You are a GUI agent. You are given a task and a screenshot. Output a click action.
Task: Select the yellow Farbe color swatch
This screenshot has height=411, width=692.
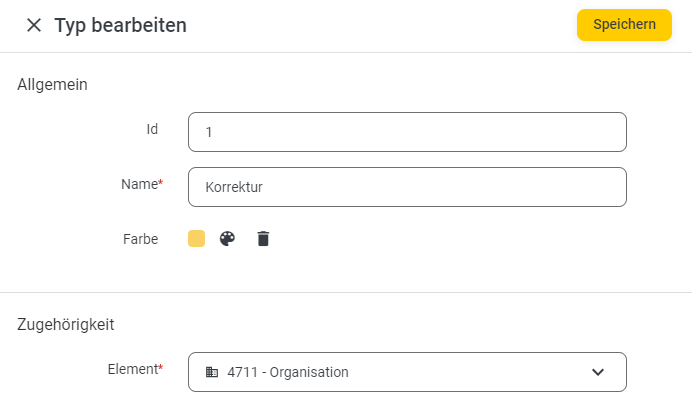point(196,239)
